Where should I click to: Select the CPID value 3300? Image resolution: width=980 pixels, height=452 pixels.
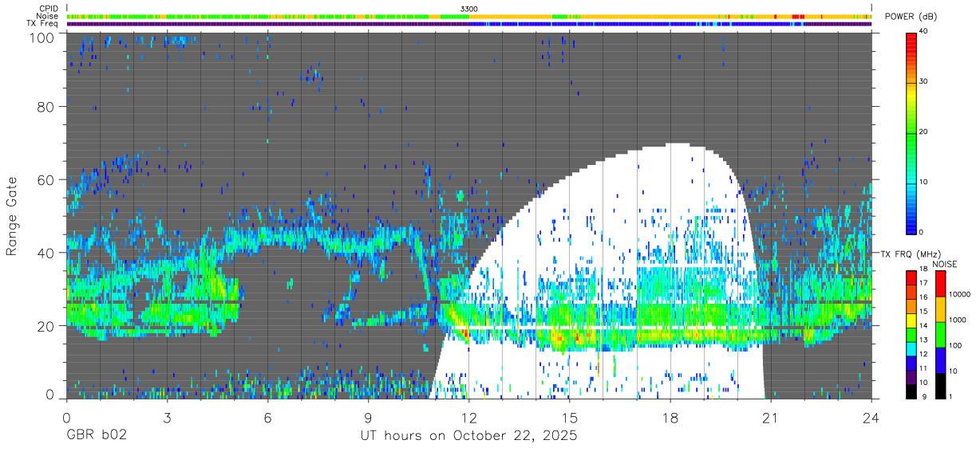(469, 8)
